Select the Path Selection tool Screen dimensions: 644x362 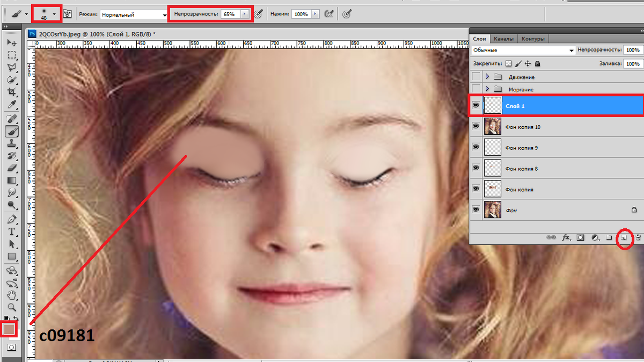pyautogui.click(x=12, y=244)
